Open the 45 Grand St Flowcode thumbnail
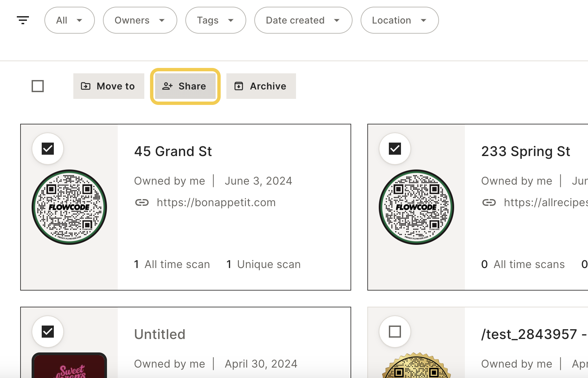 pyautogui.click(x=69, y=207)
